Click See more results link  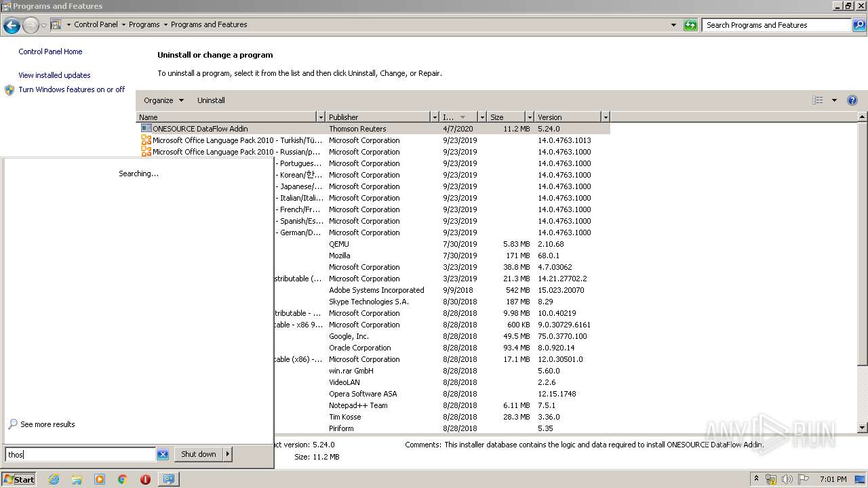(x=47, y=424)
